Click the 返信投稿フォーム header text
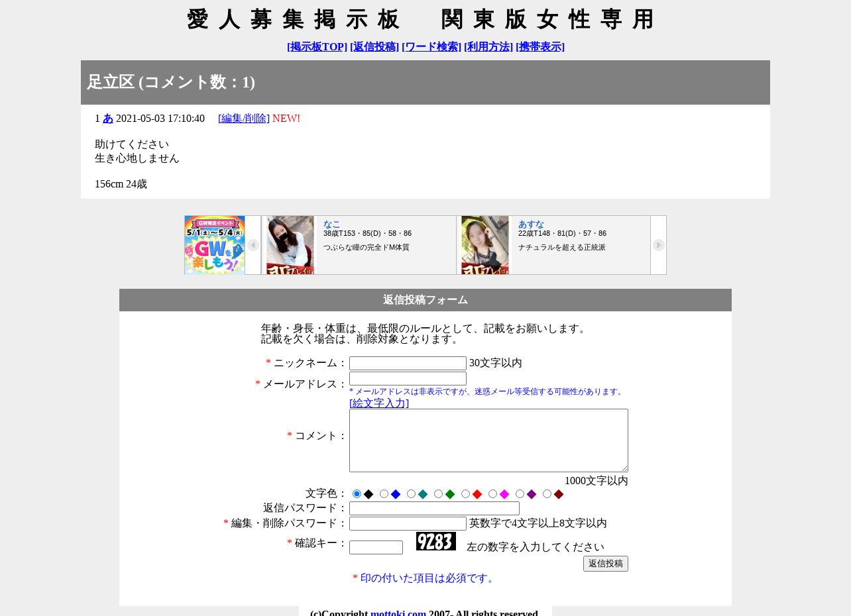The image size is (851, 616). [x=425, y=300]
